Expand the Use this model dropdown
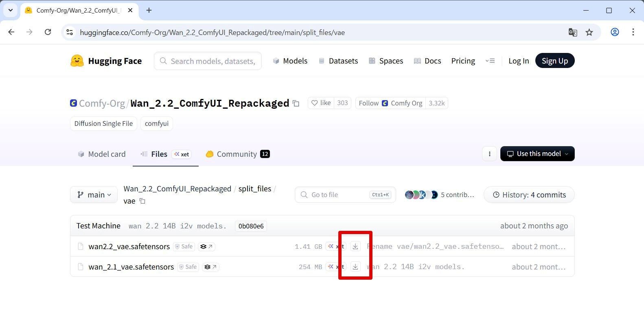This screenshot has height=320, width=644. pyautogui.click(x=537, y=154)
